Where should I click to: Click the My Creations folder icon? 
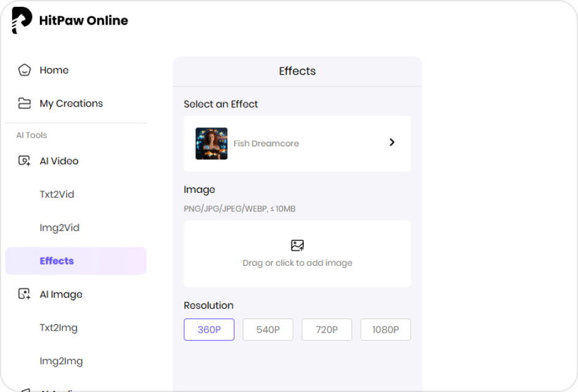tap(24, 104)
